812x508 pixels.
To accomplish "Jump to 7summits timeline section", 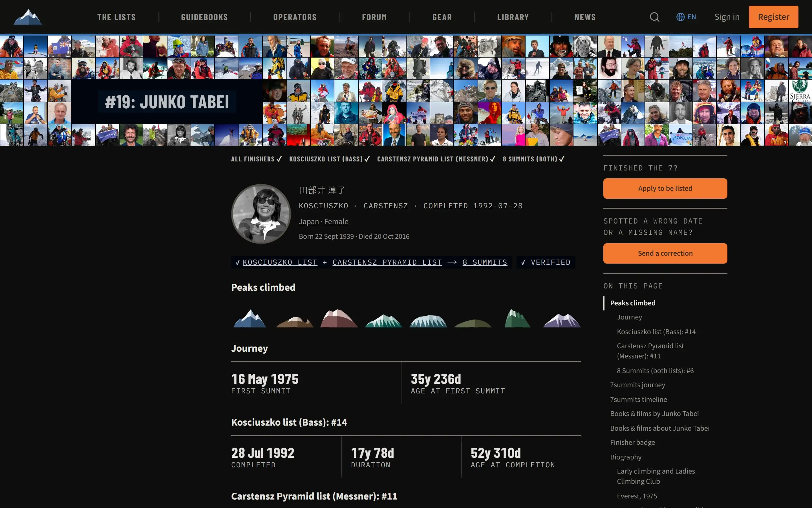I will (x=638, y=399).
